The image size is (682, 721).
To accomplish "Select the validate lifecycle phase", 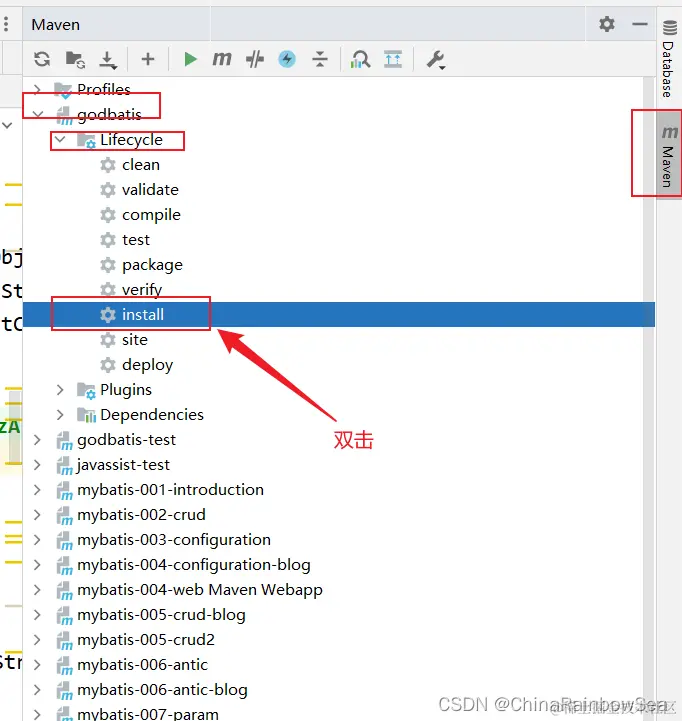I will pos(150,189).
